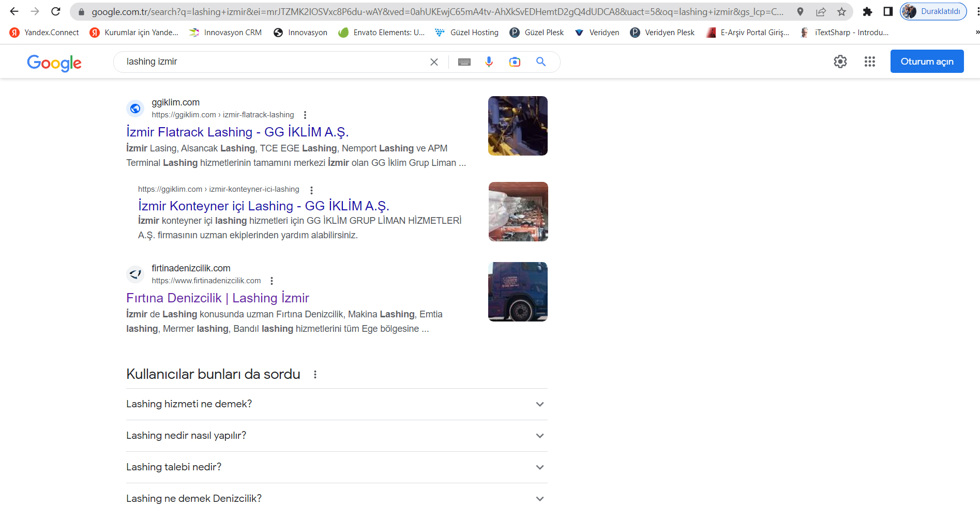This screenshot has width=980, height=506.
Task: Go back with the browser back arrow
Action: [14, 11]
